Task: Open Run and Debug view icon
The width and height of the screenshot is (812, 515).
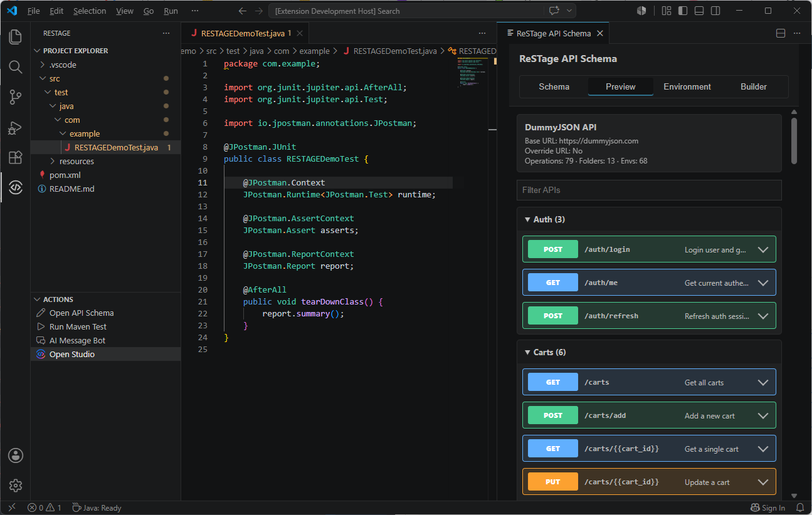Action: [15, 127]
